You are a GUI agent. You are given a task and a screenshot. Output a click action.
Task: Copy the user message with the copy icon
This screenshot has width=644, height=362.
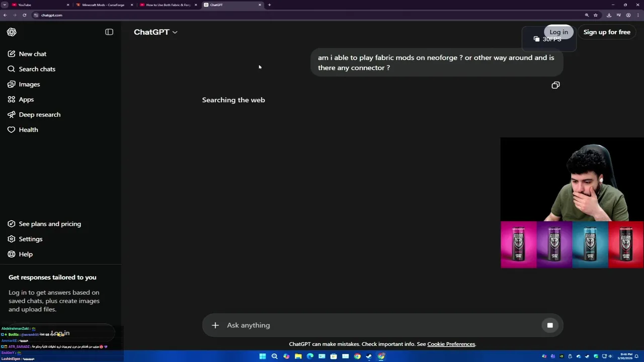(x=555, y=85)
